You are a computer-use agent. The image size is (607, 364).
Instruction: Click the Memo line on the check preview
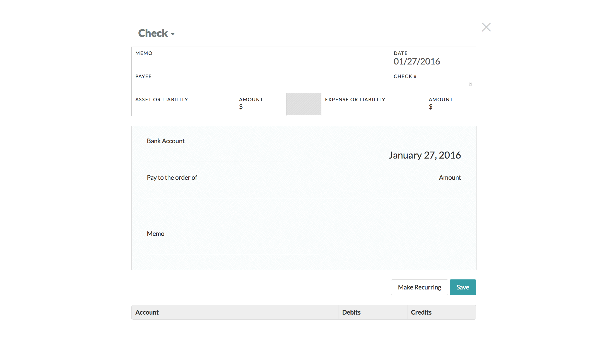tap(233, 248)
